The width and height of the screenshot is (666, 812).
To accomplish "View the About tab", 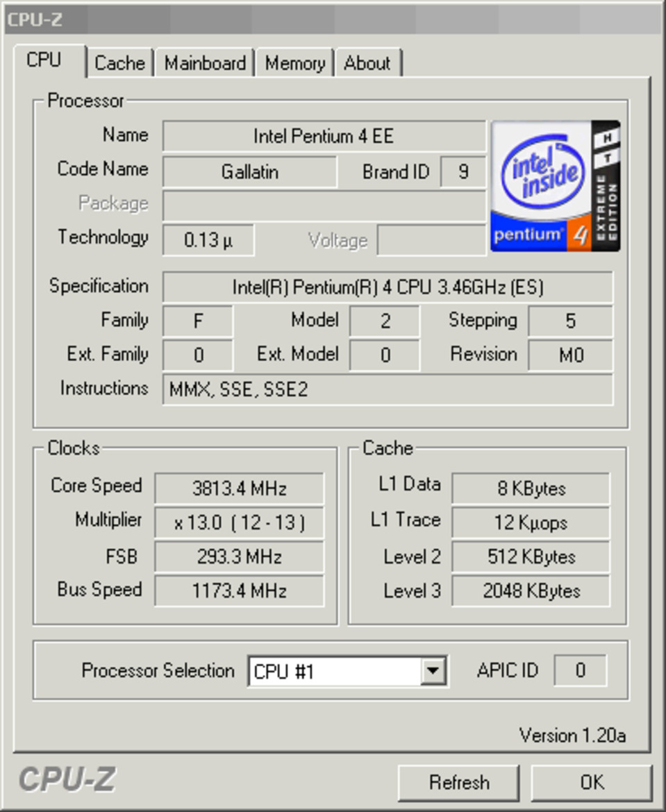I will tap(368, 63).
